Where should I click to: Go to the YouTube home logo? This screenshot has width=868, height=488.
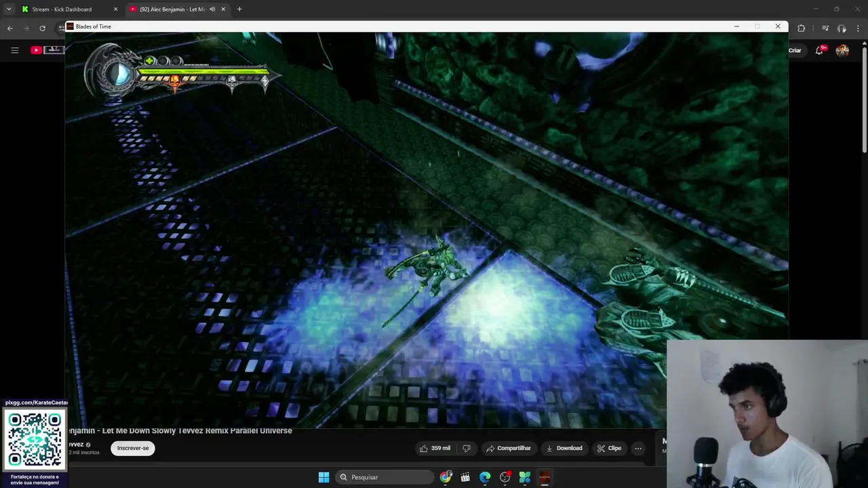click(47, 50)
